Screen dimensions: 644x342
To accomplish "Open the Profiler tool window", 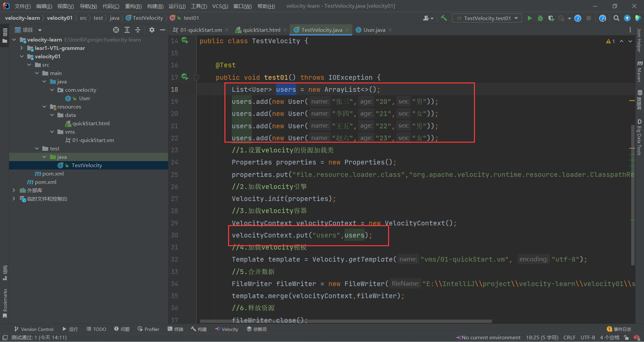I will 148,329.
